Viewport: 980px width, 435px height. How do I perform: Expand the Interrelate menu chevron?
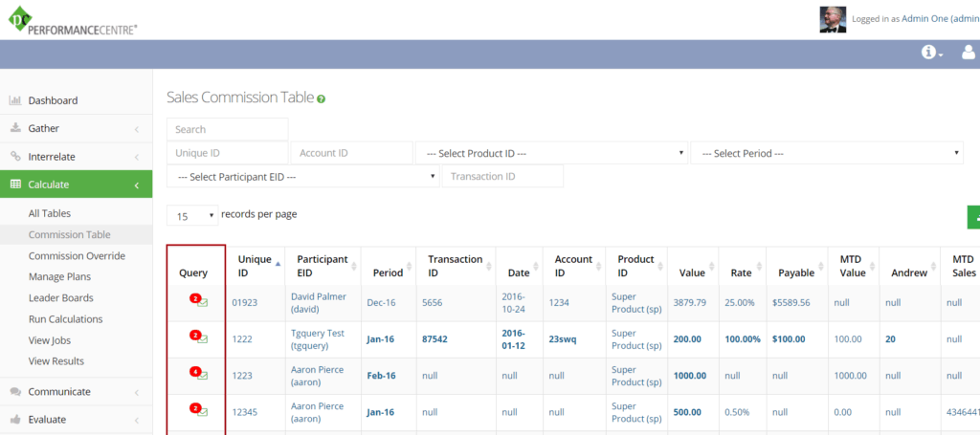point(136,158)
